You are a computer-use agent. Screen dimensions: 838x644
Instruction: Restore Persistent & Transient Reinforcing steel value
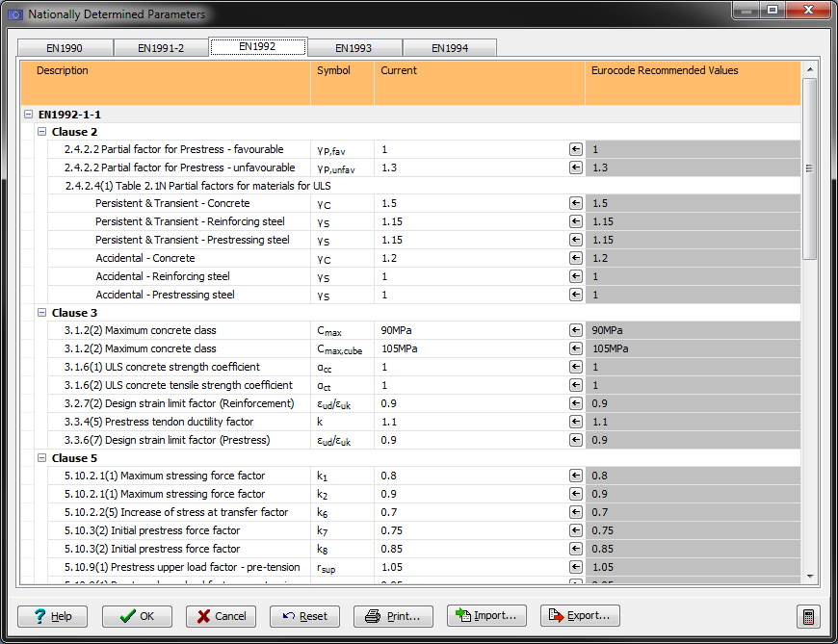point(576,221)
